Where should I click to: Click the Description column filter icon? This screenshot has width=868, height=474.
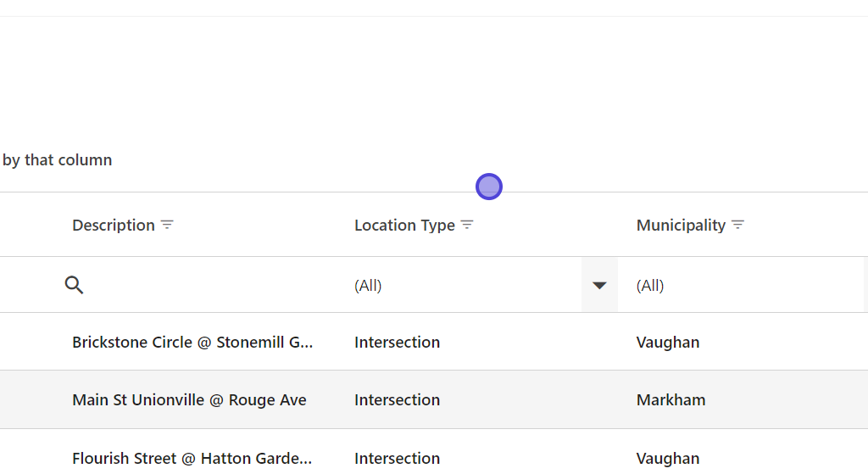click(x=168, y=225)
